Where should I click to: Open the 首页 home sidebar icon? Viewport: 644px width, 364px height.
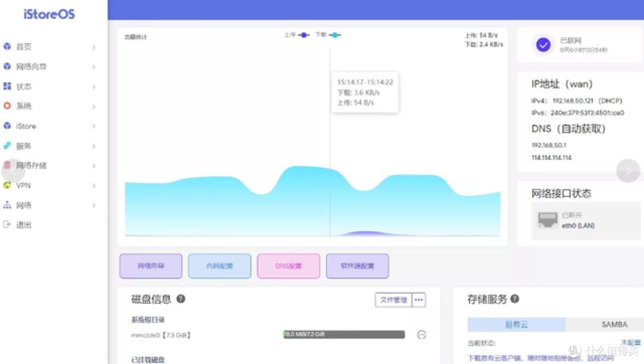click(x=7, y=46)
